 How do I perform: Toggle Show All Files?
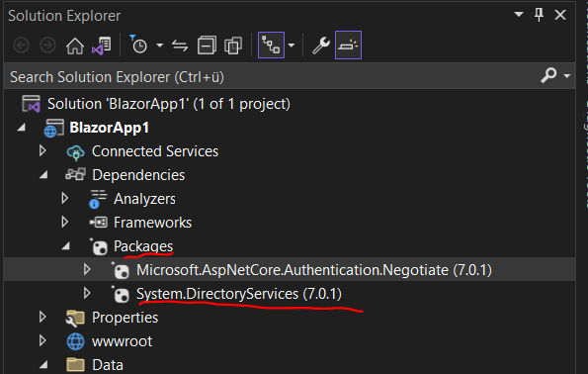(233, 46)
